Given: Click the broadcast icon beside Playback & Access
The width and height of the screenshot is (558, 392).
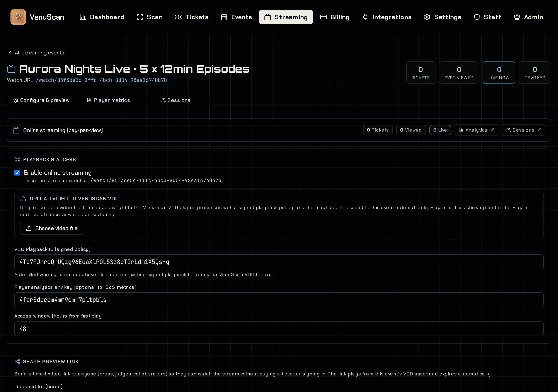Looking at the screenshot, I should (x=17, y=160).
